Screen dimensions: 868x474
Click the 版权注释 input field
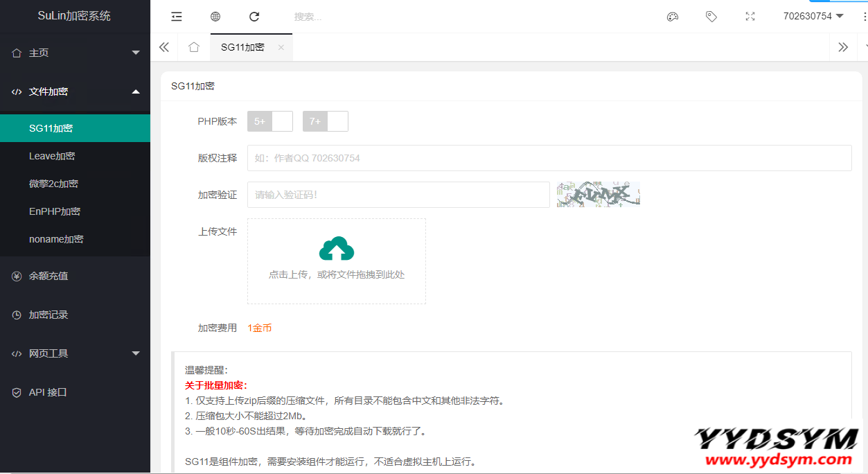tap(549, 158)
